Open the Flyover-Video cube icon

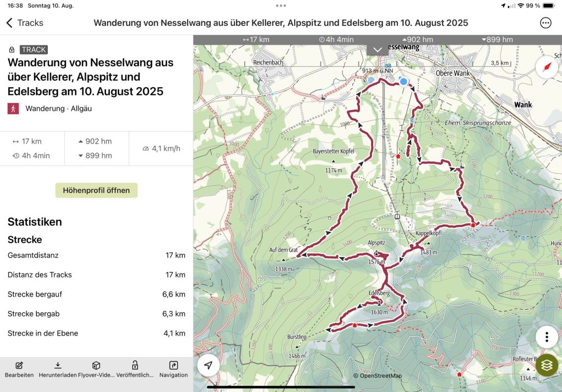click(96, 366)
